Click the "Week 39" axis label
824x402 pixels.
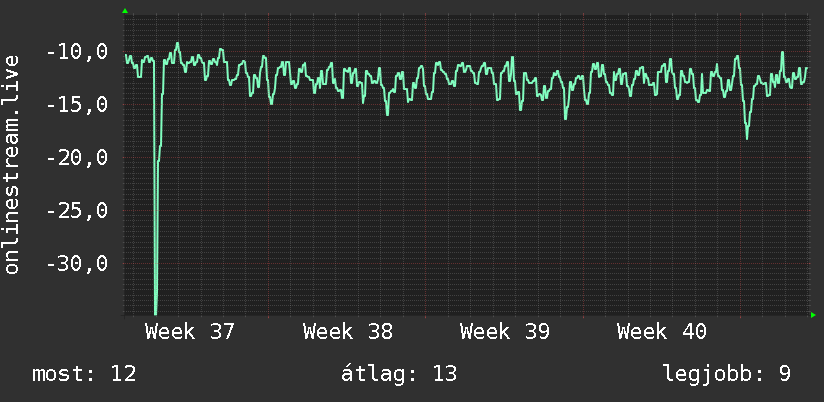pyautogui.click(x=504, y=332)
